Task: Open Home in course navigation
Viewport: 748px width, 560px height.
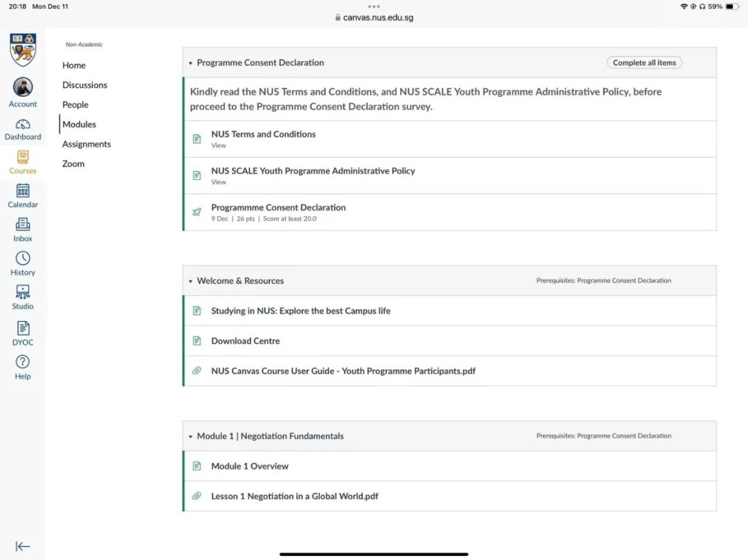Action: tap(74, 65)
